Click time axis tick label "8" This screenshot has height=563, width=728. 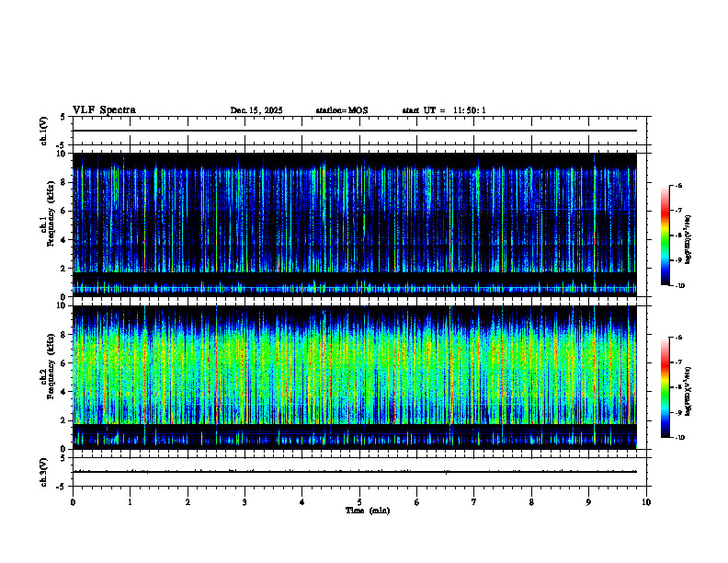(531, 502)
